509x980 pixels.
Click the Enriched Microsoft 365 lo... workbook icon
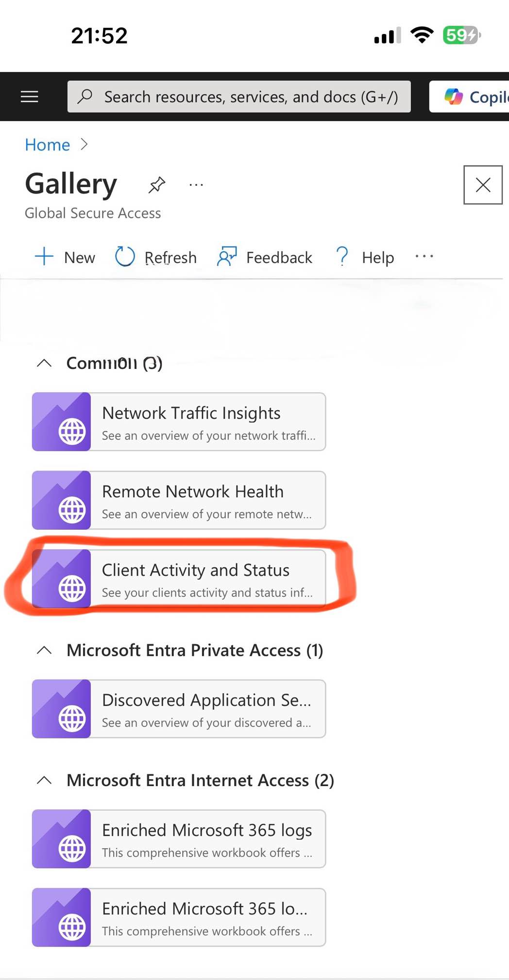61,917
